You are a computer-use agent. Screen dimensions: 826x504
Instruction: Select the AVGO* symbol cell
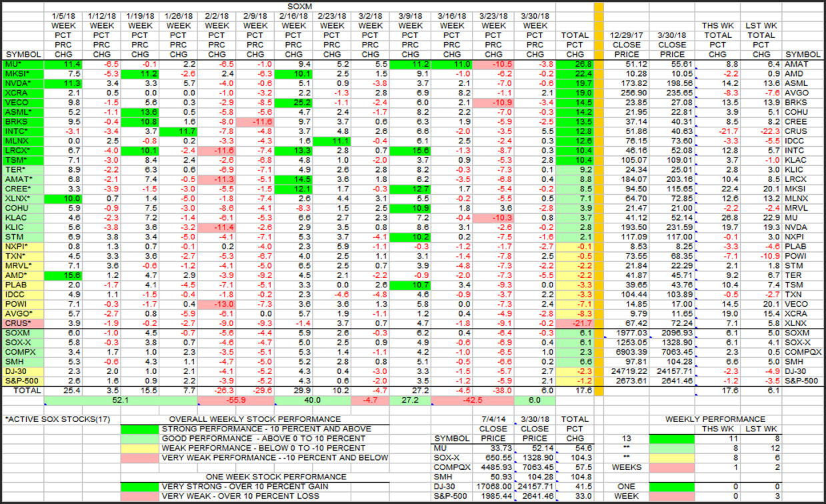coord(22,314)
